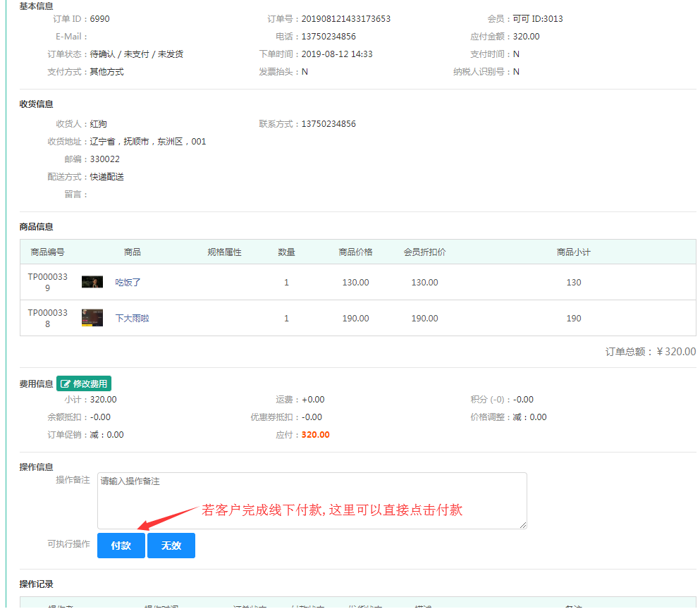Grab the resize handle of the remark textarea
This screenshot has width=700, height=609.
[x=523, y=525]
